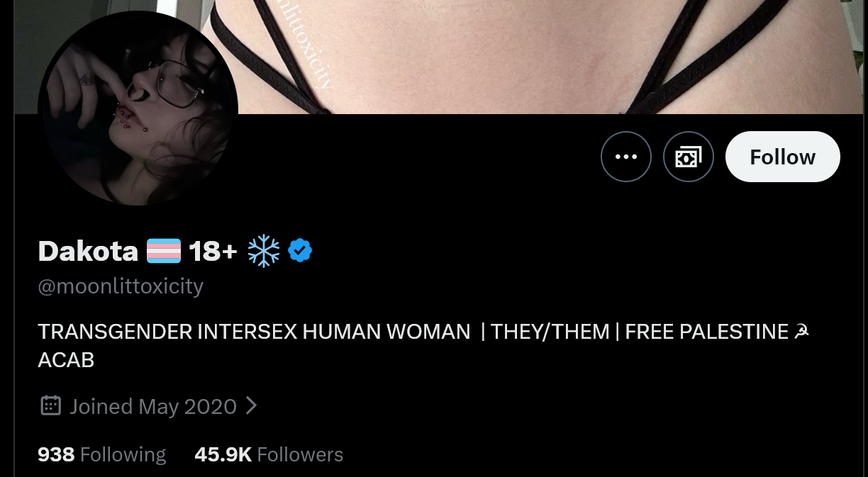Click the hammer and sickle emoji in bio

pyautogui.click(x=802, y=331)
